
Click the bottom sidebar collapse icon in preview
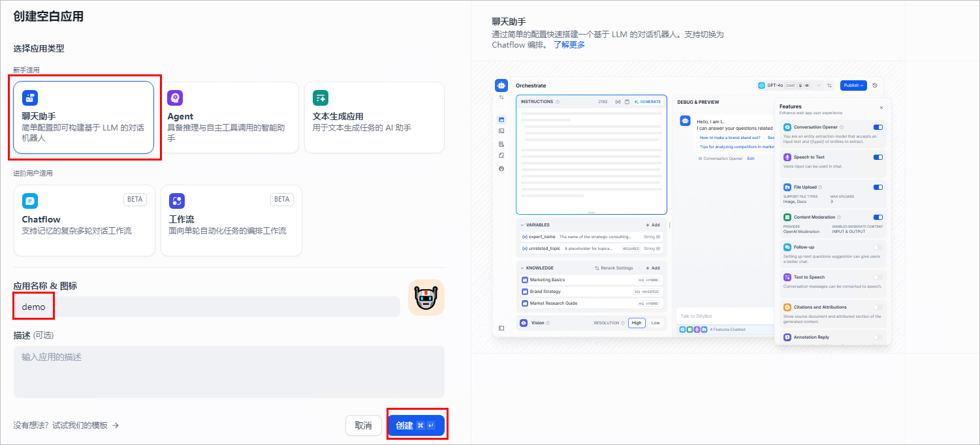pyautogui.click(x=501, y=328)
